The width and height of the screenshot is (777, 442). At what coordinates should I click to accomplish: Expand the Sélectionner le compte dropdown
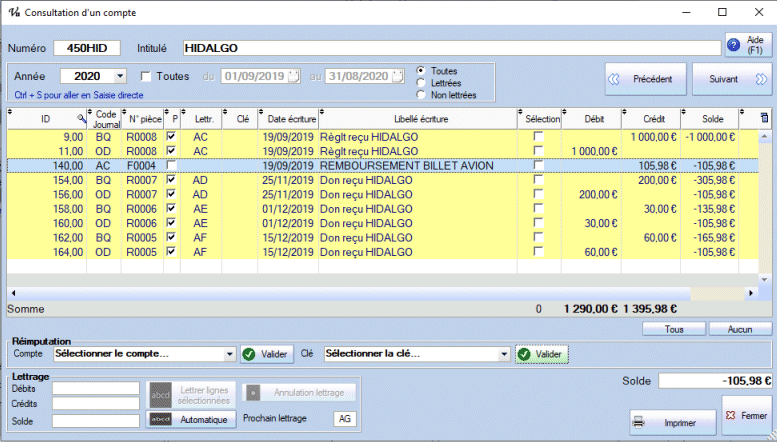(229, 353)
